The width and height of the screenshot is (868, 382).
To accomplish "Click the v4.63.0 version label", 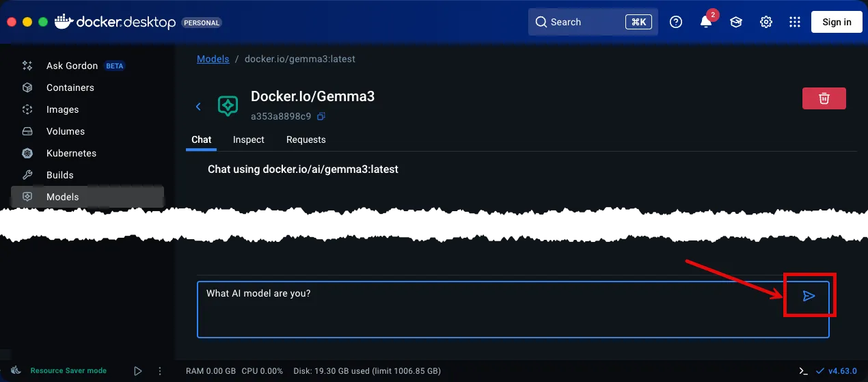I will pos(842,371).
